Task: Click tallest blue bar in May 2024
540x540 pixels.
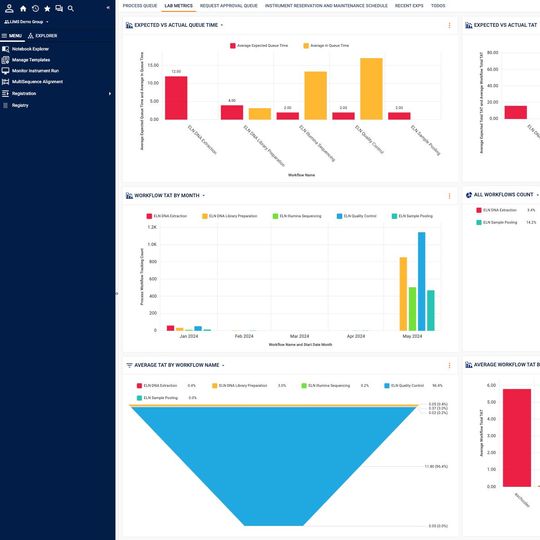Action: (422, 281)
